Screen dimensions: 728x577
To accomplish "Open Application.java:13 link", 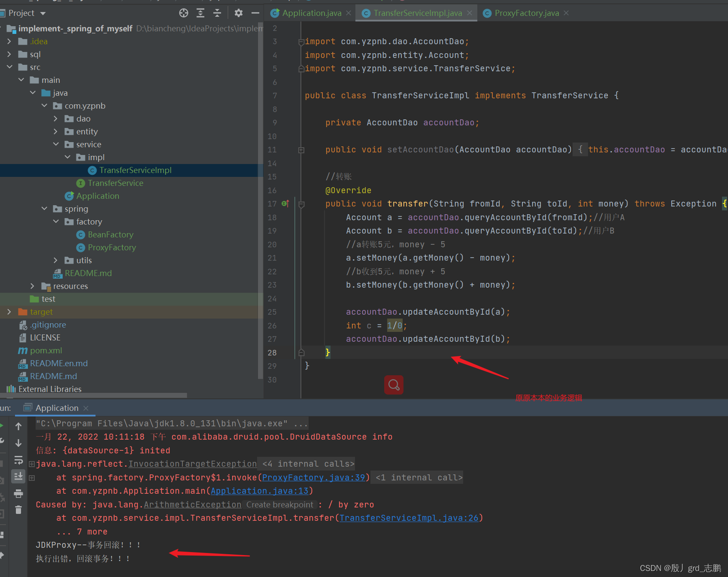I will [260, 491].
